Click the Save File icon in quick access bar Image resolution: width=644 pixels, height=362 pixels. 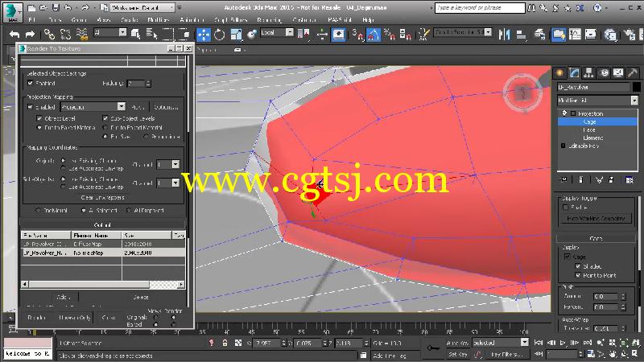56,7
